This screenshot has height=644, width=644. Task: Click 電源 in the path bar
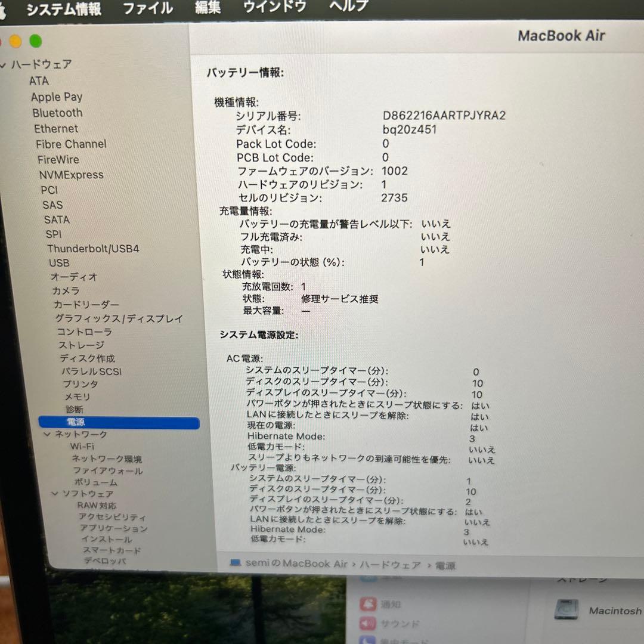(445, 566)
